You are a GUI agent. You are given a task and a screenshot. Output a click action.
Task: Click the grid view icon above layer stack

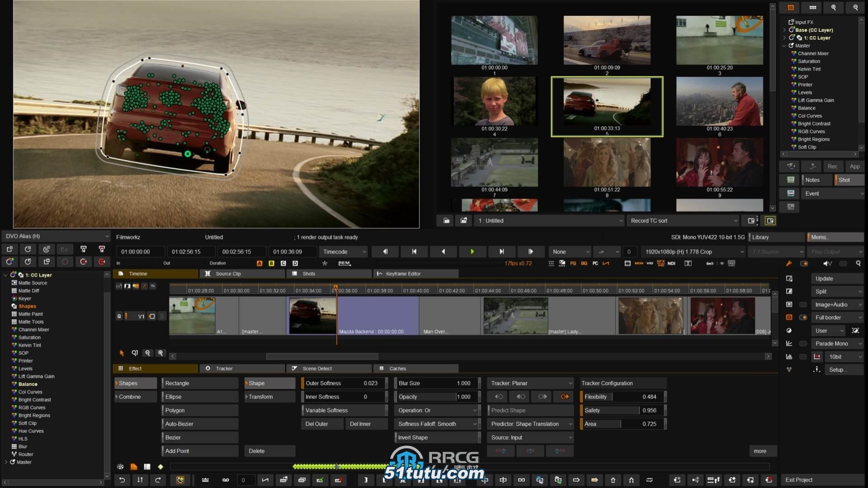(x=812, y=8)
